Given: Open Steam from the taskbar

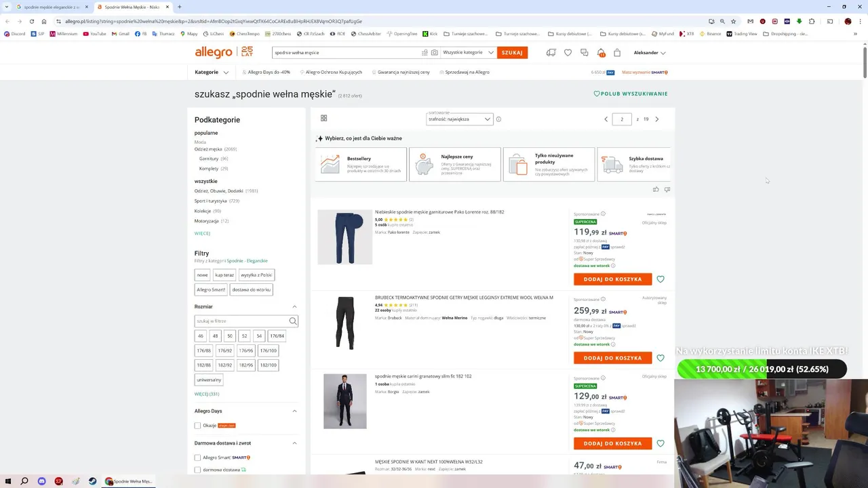Looking at the screenshot, I should click(92, 481).
